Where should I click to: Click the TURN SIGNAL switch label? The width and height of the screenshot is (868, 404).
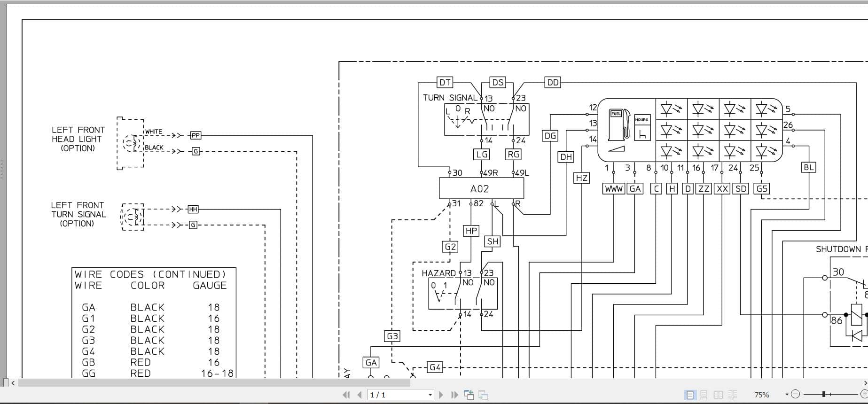[450, 98]
